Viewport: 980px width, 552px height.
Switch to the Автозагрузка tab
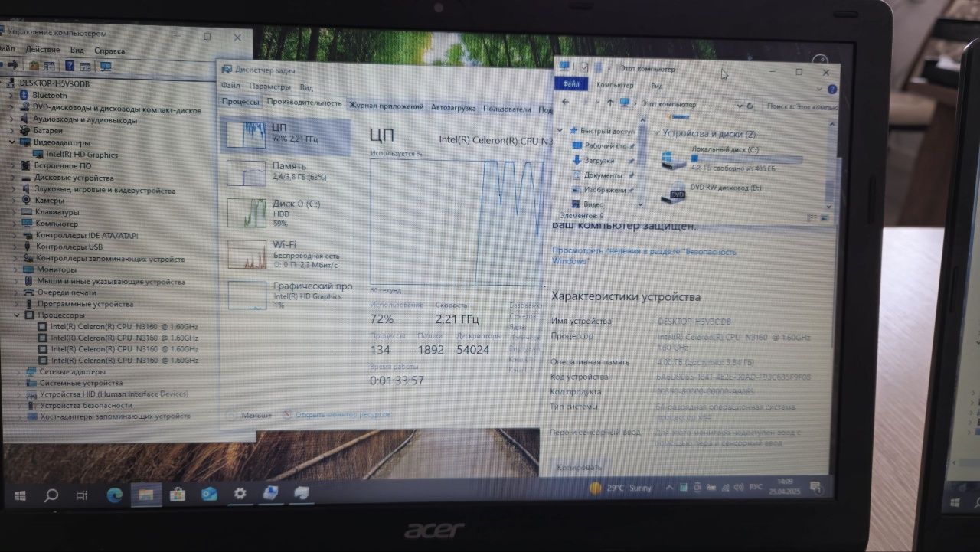pos(453,108)
